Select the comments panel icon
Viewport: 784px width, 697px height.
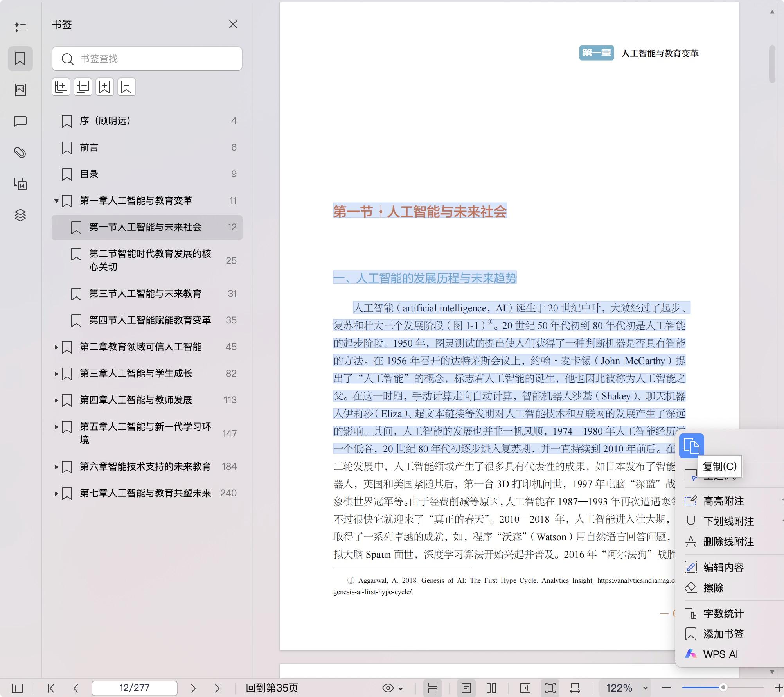(20, 121)
